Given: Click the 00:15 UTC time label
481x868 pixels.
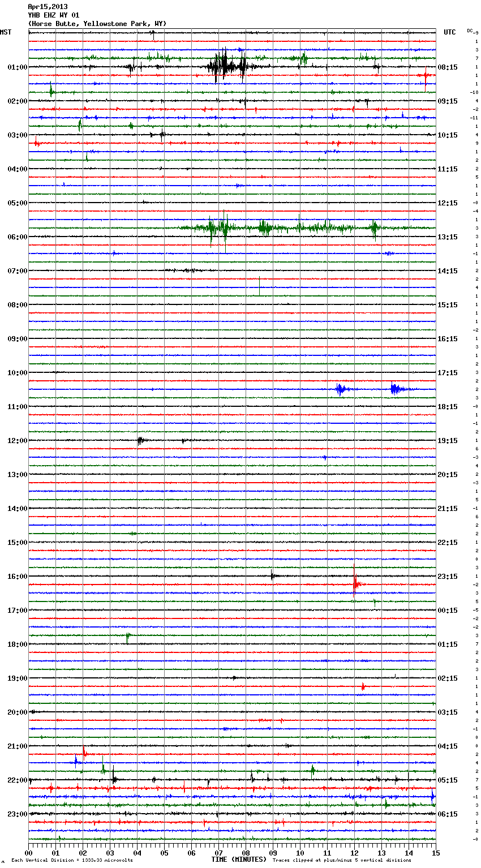Looking at the screenshot, I should (448, 611).
